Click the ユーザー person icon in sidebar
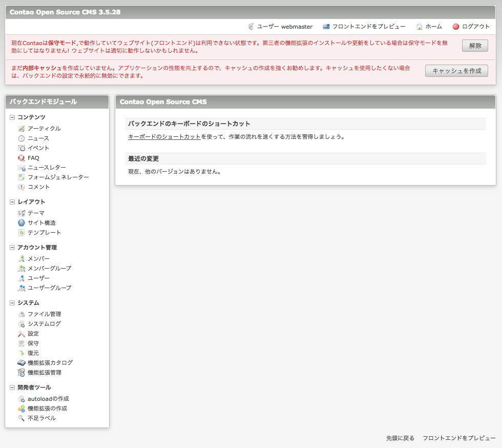 click(22, 278)
